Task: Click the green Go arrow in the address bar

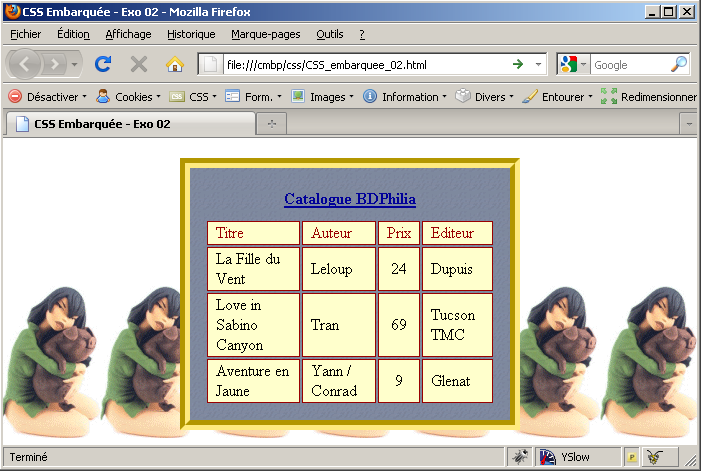Action: 518,65
